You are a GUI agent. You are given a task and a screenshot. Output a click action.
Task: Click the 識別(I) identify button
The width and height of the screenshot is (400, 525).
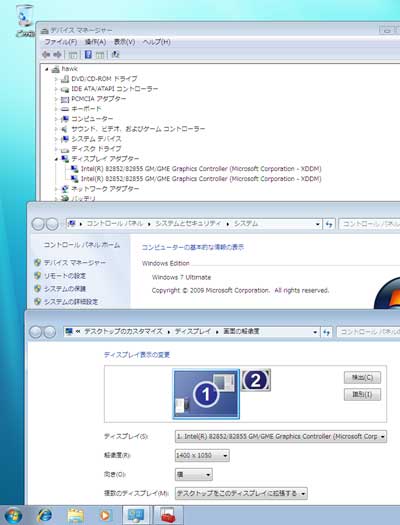coord(363,394)
